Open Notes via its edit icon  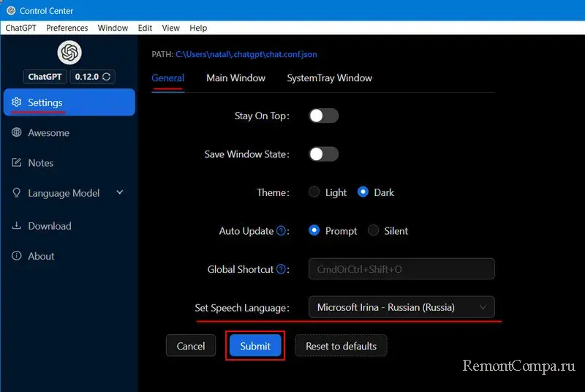tap(17, 163)
